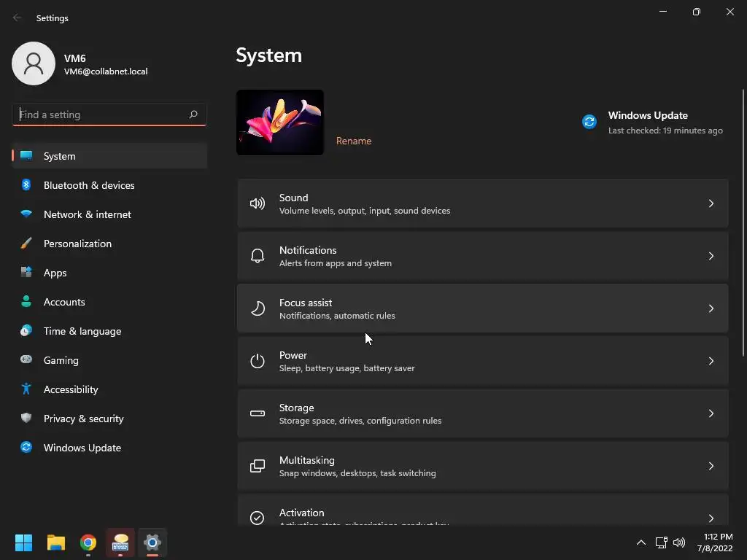Click the Time & language clock icon
Viewport: 747px width, 560px height.
coord(26,330)
